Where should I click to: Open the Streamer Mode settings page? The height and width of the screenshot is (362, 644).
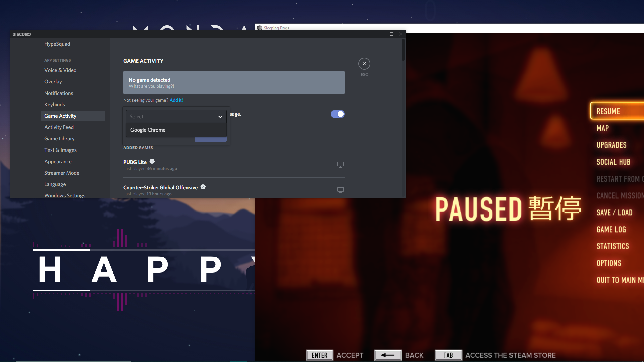click(62, 173)
